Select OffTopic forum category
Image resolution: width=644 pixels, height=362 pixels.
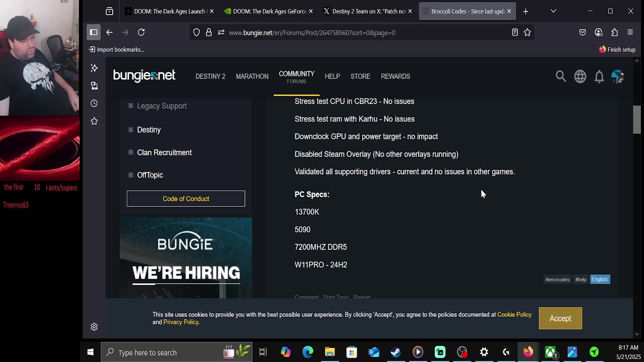pos(150,175)
